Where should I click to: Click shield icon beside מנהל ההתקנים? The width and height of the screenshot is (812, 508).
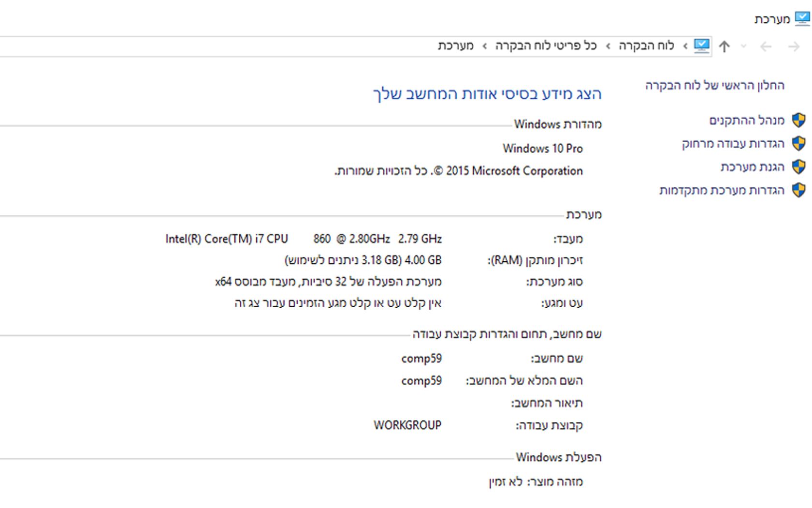[x=799, y=120]
